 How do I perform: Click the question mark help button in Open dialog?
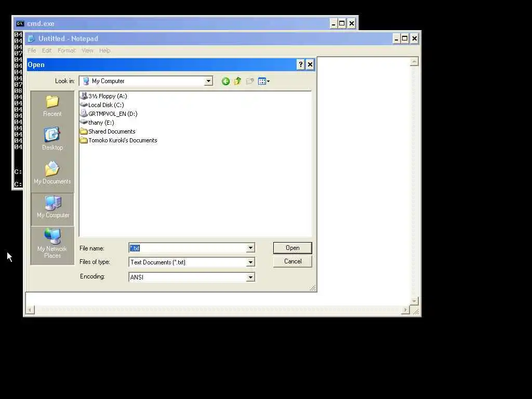tap(300, 64)
